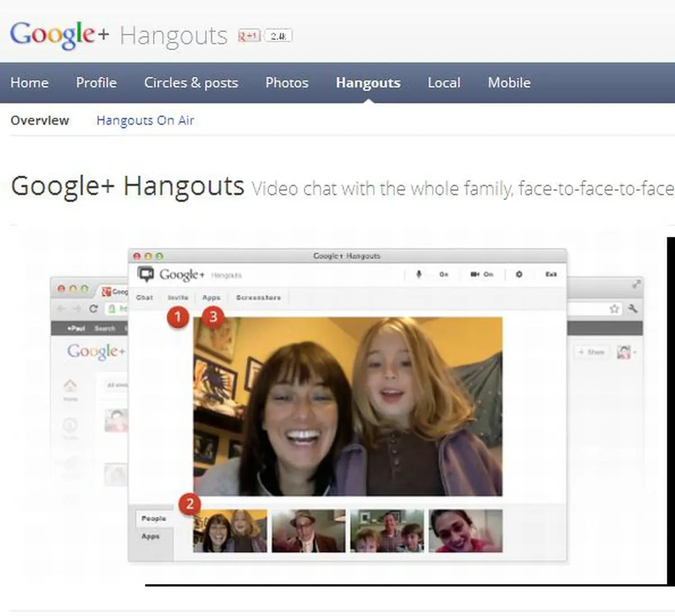Open the profile avatar dropdown in background browser
This screenshot has width=675, height=616.
[x=627, y=352]
